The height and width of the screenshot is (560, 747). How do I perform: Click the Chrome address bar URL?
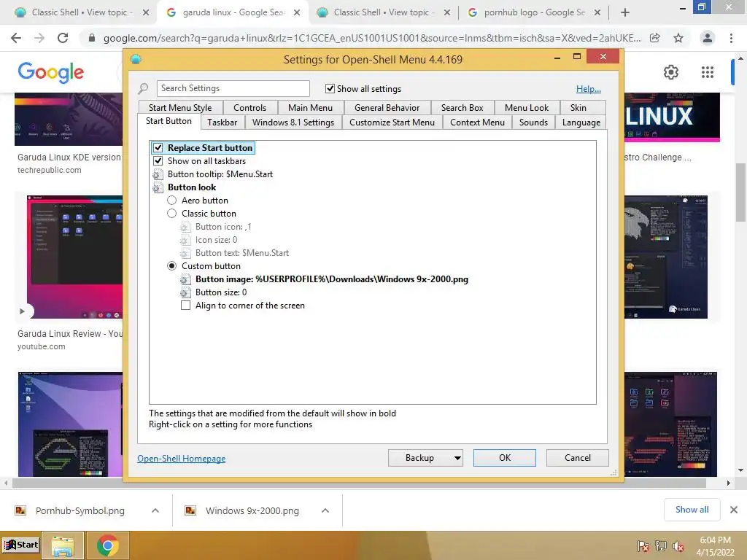[x=371, y=38]
